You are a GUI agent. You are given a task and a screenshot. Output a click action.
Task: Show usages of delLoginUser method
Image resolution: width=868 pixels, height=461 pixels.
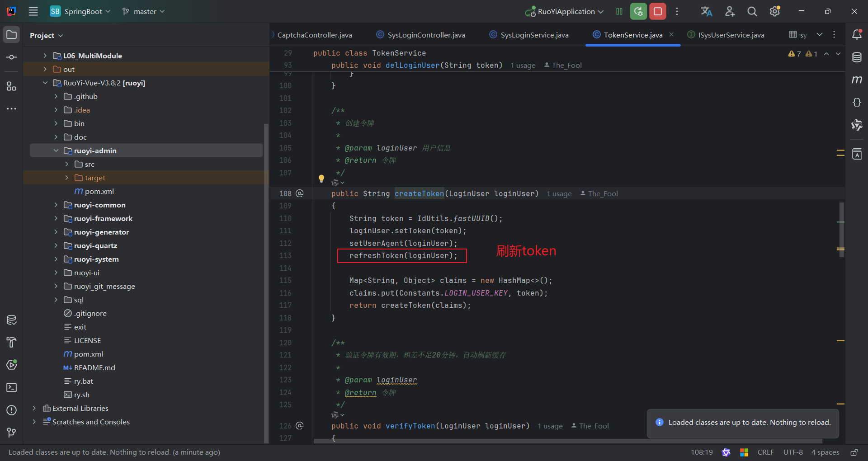pyautogui.click(x=523, y=66)
